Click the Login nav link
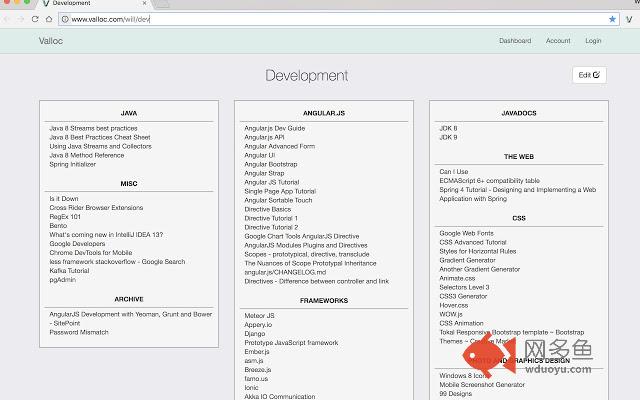Viewport: 640px width, 400px height. (x=593, y=41)
